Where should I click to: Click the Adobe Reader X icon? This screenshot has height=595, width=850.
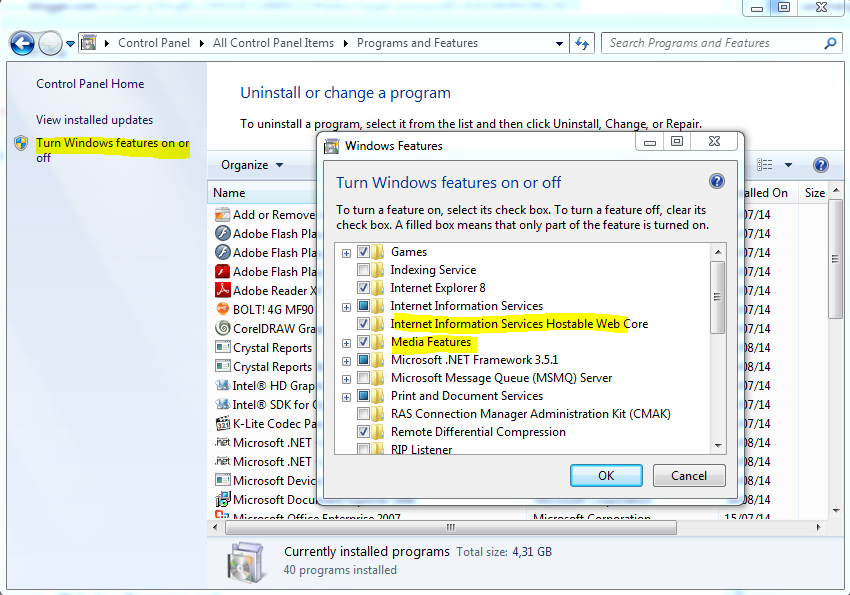222,290
